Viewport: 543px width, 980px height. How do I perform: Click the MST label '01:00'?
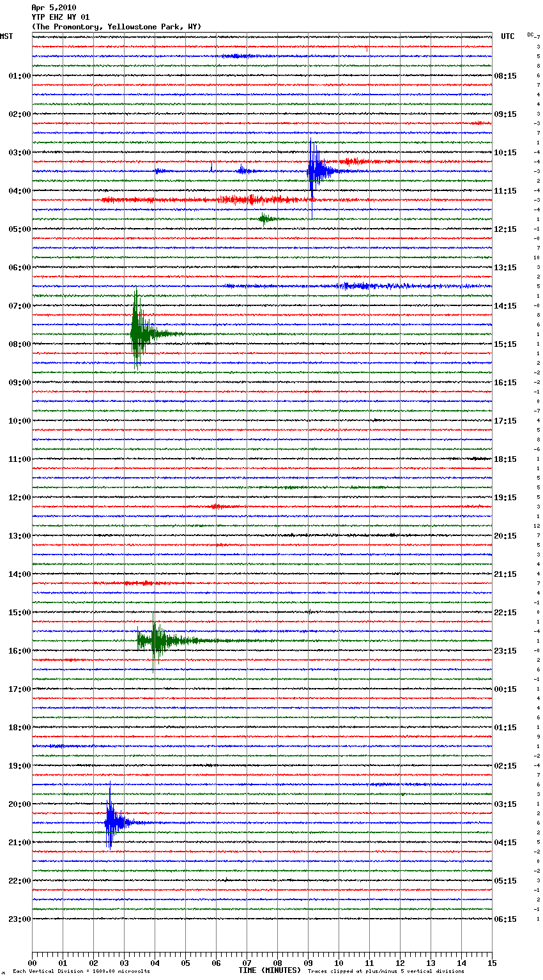coord(19,76)
